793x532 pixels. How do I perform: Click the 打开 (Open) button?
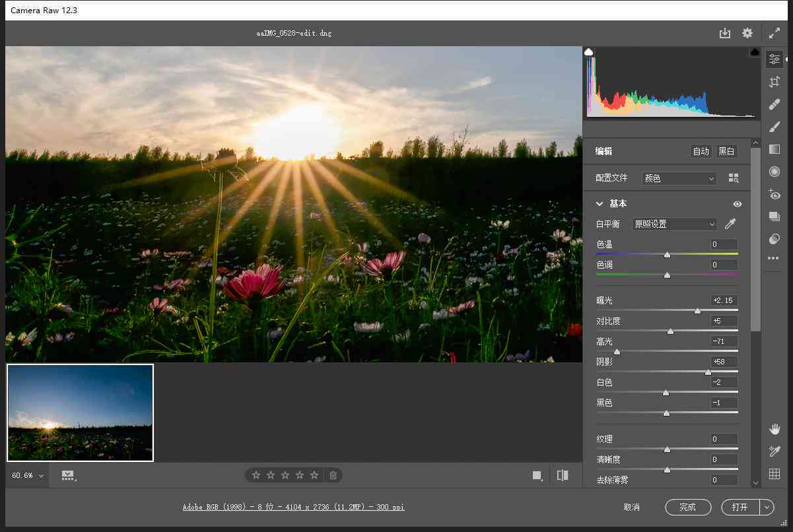740,508
